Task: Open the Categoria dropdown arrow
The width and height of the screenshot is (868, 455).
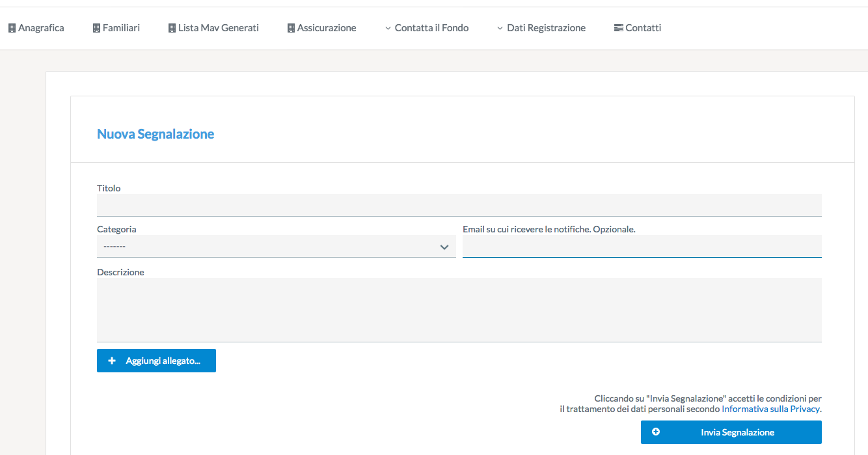Action: (444, 247)
